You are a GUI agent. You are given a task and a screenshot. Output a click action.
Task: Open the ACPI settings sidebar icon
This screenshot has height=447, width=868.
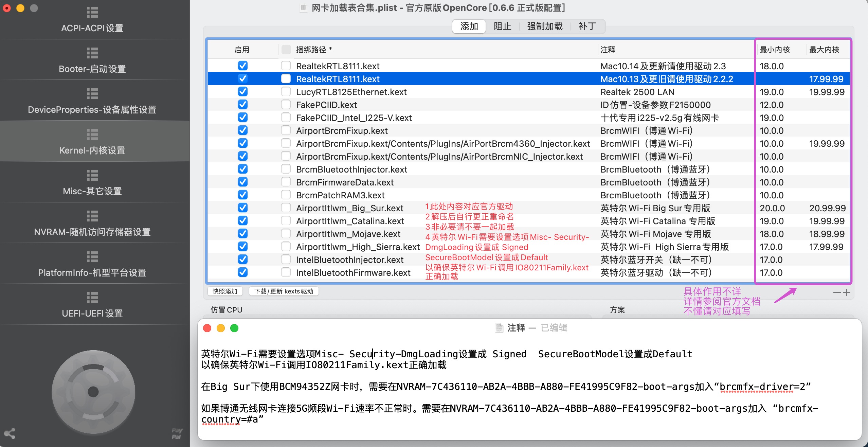tap(92, 13)
